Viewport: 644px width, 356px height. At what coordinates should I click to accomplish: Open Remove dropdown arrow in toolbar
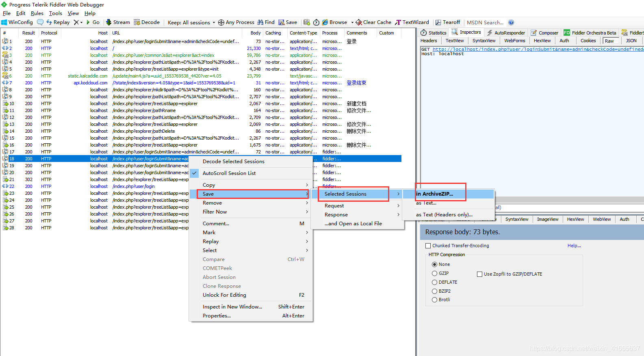[x=81, y=23]
